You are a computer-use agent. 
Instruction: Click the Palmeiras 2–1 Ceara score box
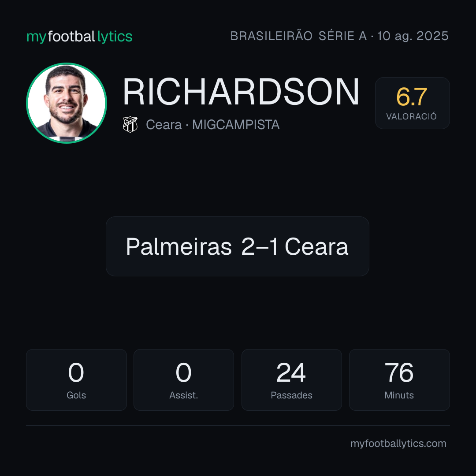click(238, 246)
